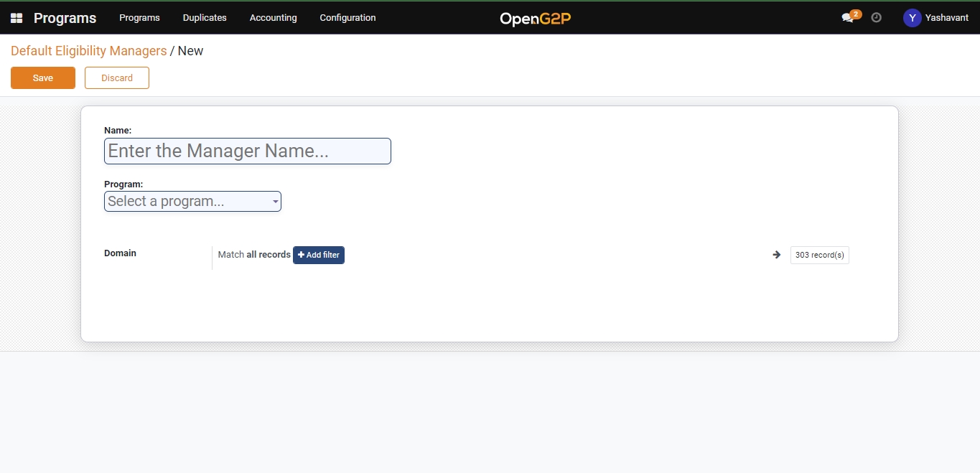980x473 pixels.
Task: Click the arrow icon beside record count
Action: click(x=776, y=255)
